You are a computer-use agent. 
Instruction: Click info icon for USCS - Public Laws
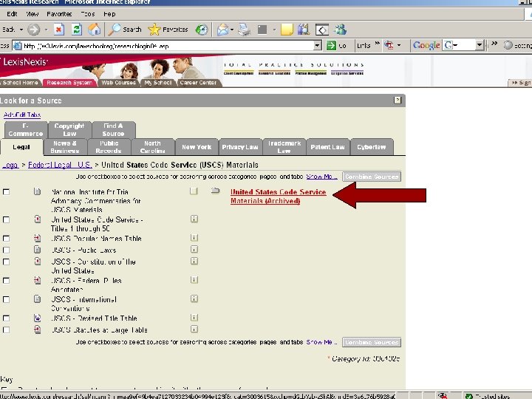[x=194, y=250]
